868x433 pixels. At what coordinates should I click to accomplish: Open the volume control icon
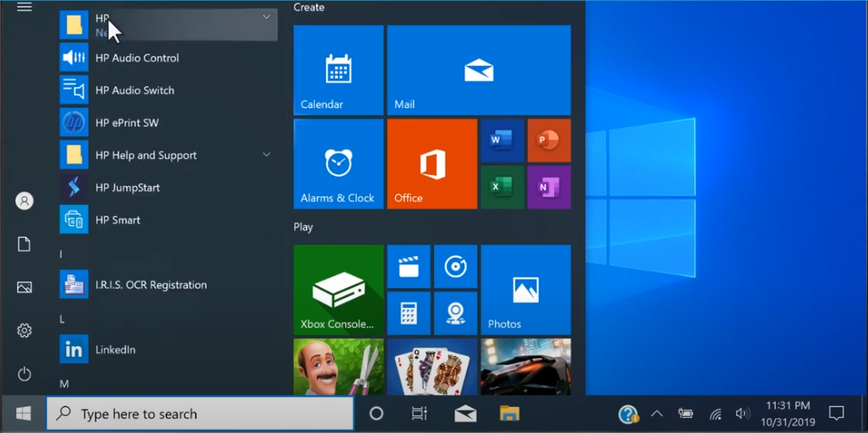click(x=742, y=414)
